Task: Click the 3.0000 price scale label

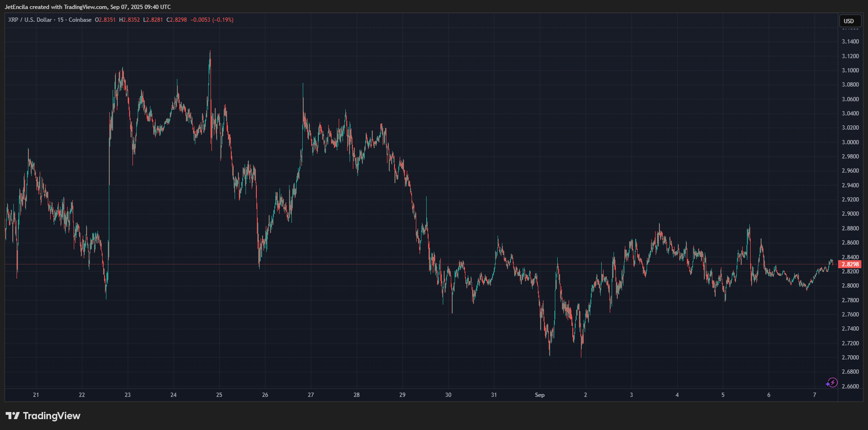Action: coord(850,142)
